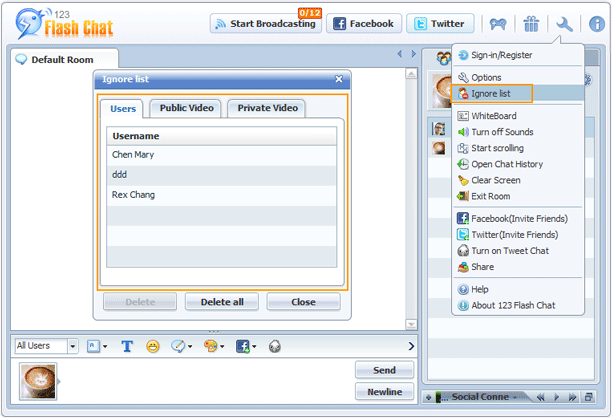
Task: Click the coffee avatar beside message box
Action: 38,381
